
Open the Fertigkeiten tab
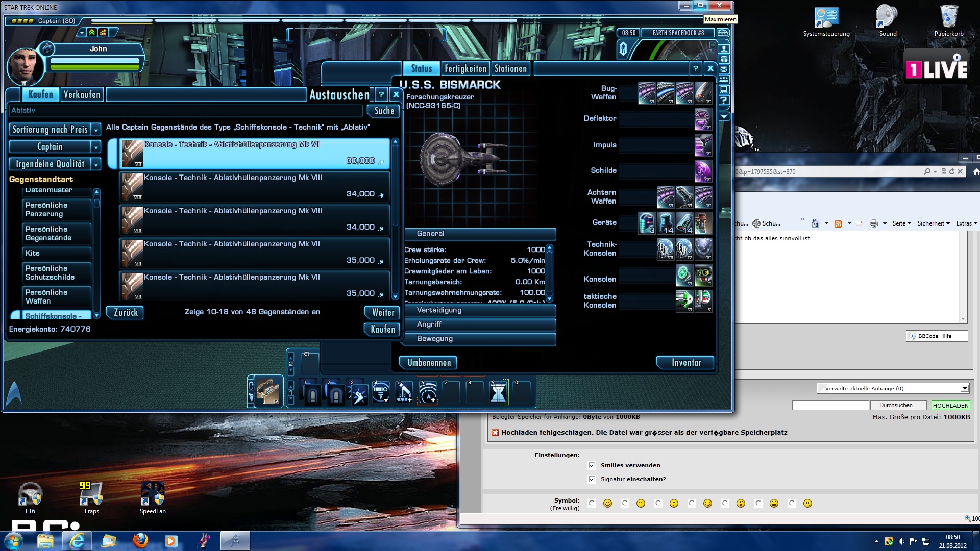pyautogui.click(x=465, y=68)
